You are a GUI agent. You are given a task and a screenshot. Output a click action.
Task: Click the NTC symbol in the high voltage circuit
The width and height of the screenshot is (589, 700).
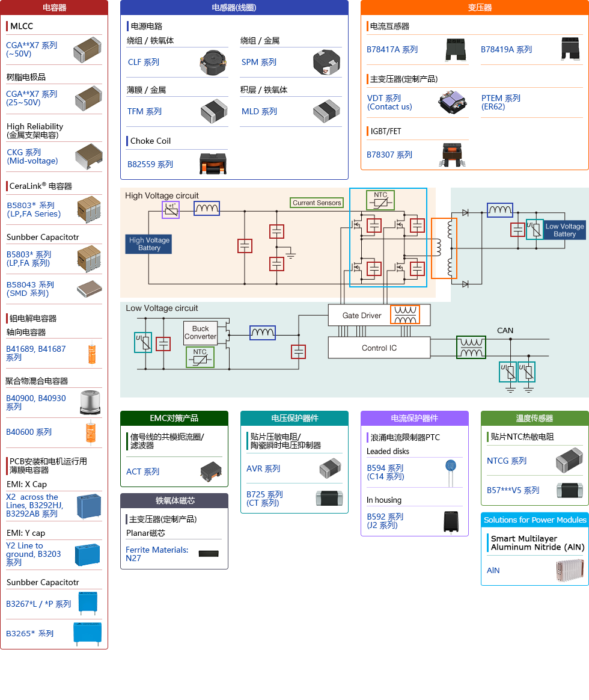(380, 200)
